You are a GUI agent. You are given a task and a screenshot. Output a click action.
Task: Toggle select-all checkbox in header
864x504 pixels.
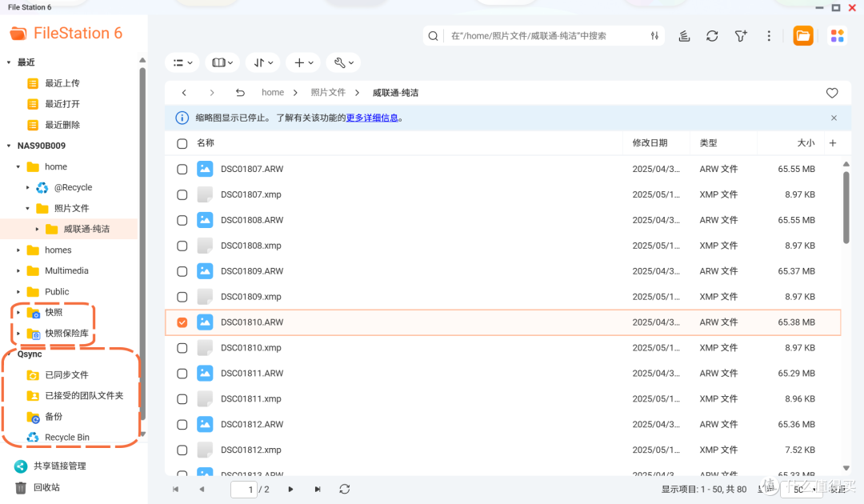[182, 143]
